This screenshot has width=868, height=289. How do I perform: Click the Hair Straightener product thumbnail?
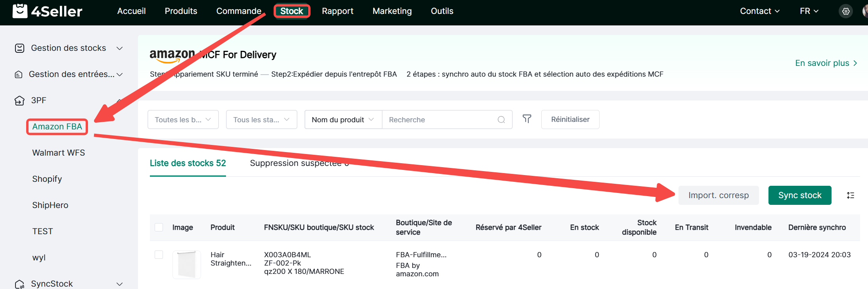[187, 264]
